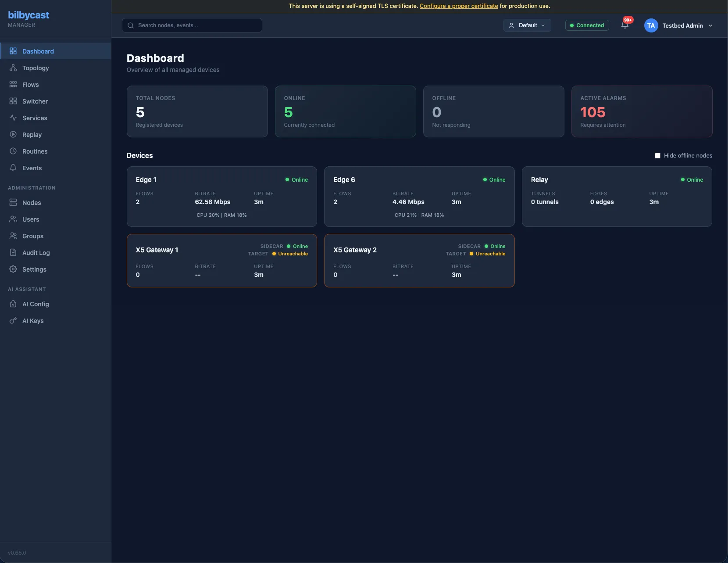Image resolution: width=728 pixels, height=563 pixels.
Task: Click Edge 1 Online status label
Action: 296,179
